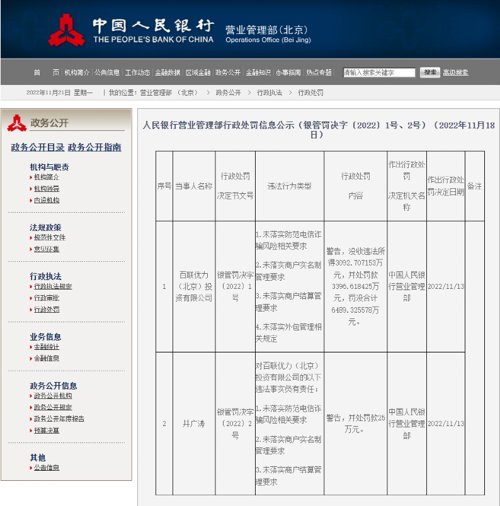Open 行政处罚 in the left sidebar
The height and width of the screenshot is (506, 500).
tap(47, 309)
